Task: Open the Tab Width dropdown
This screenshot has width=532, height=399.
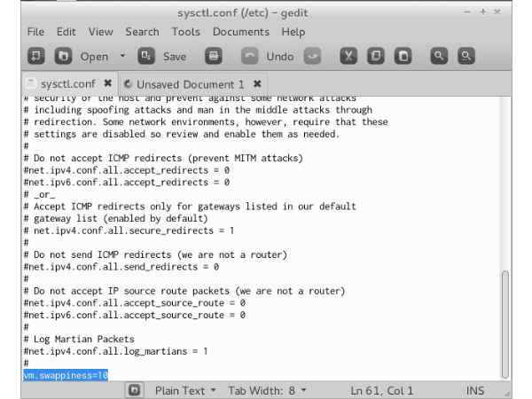Action: 267,390
